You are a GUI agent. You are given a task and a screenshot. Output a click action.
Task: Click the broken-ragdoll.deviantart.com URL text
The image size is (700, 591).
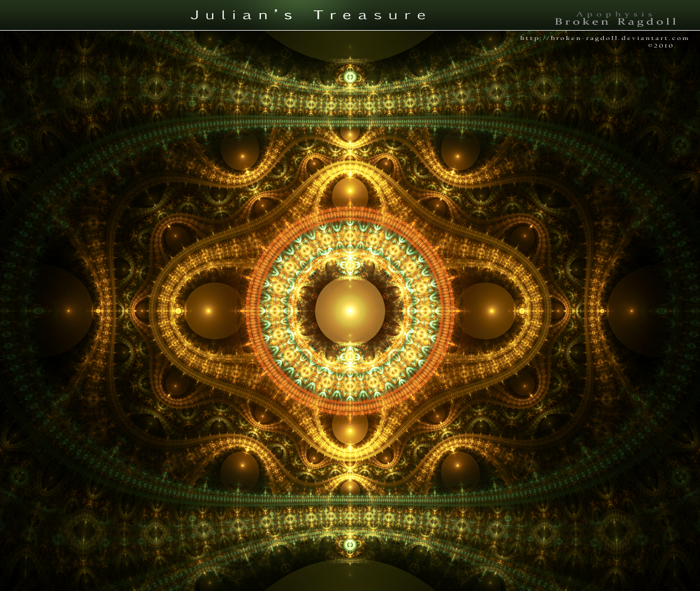point(604,38)
